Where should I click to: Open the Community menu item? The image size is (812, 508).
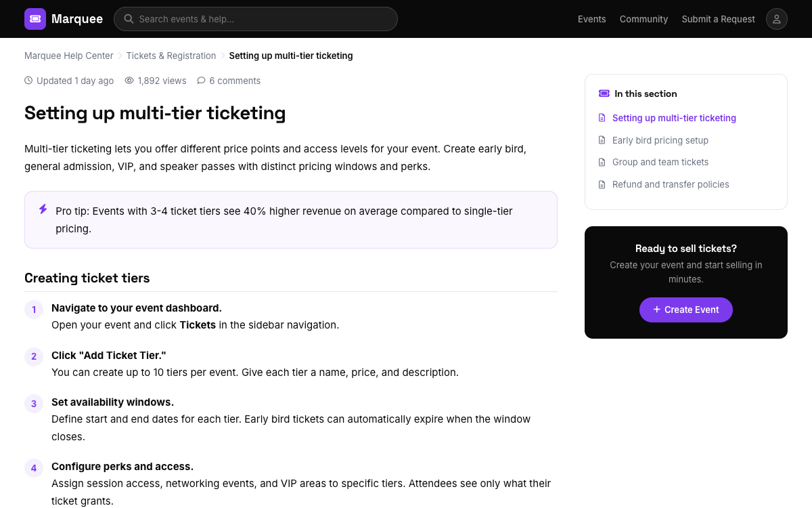click(644, 19)
